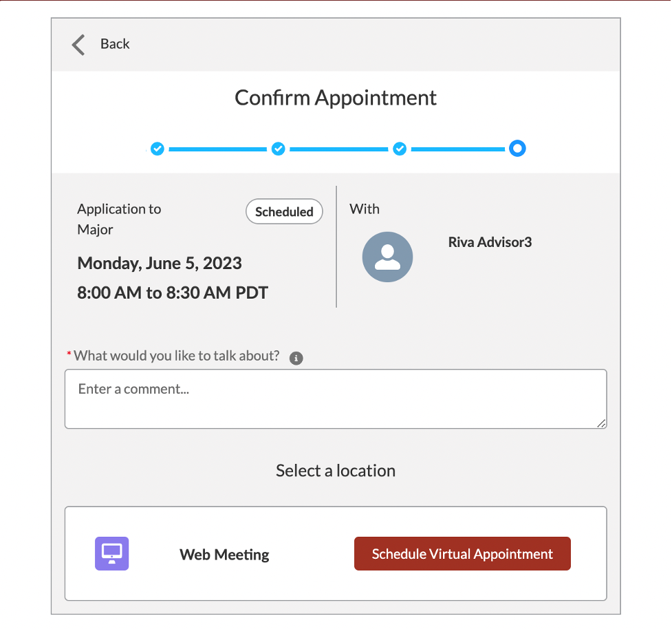The width and height of the screenshot is (672, 629).
Task: Click the Confirm Appointment heading
Action: coord(336,98)
